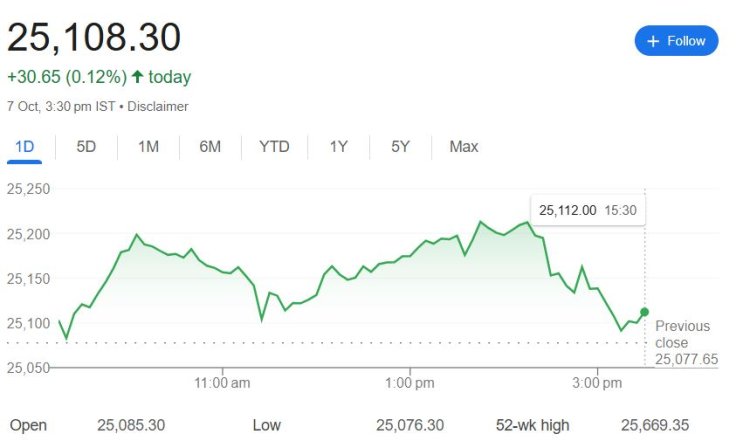The height and width of the screenshot is (441, 750).
Task: Select the Max range tab
Action: [464, 147]
